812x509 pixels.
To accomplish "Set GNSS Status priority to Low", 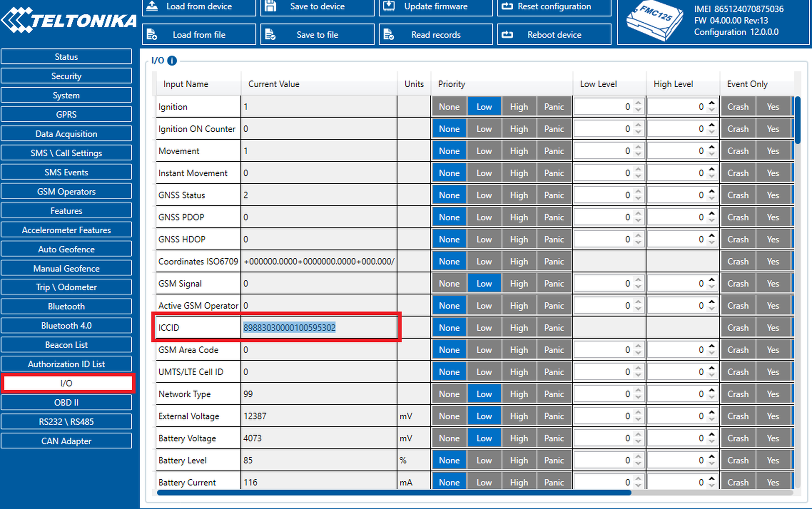I will pos(484,195).
